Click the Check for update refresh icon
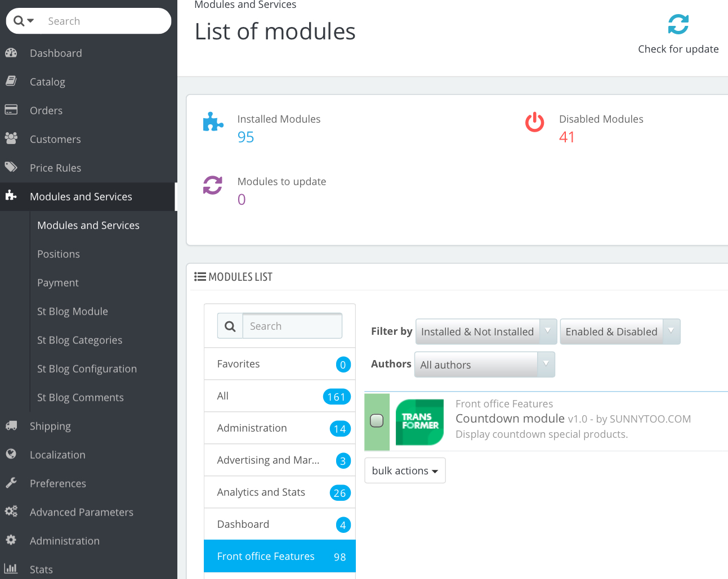This screenshot has width=728, height=579. [678, 24]
